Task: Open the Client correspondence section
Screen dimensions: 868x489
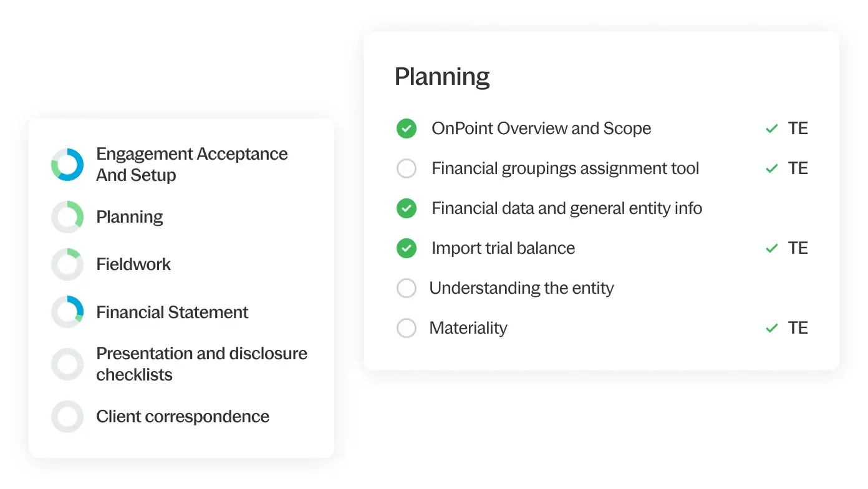Action: point(183,417)
